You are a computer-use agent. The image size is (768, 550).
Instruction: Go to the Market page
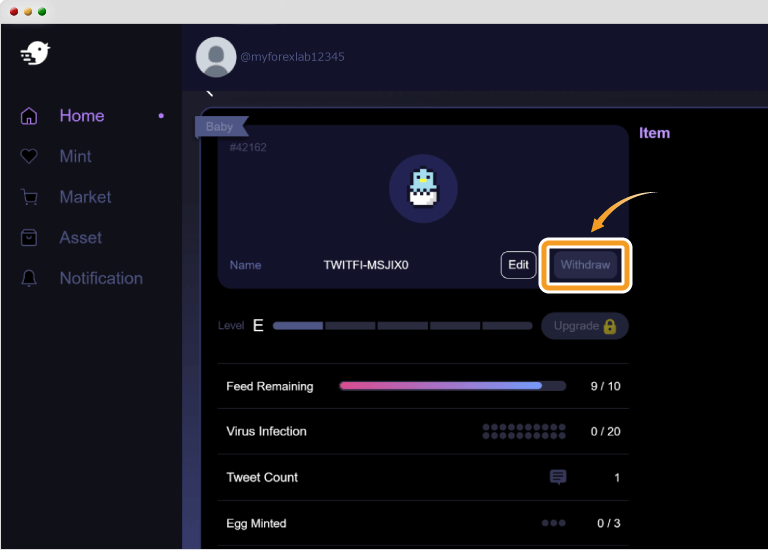click(x=85, y=198)
